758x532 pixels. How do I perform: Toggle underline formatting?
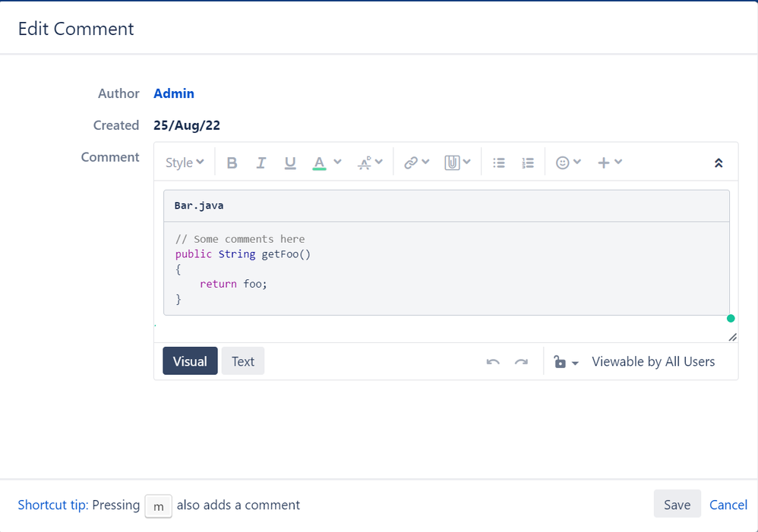(290, 163)
